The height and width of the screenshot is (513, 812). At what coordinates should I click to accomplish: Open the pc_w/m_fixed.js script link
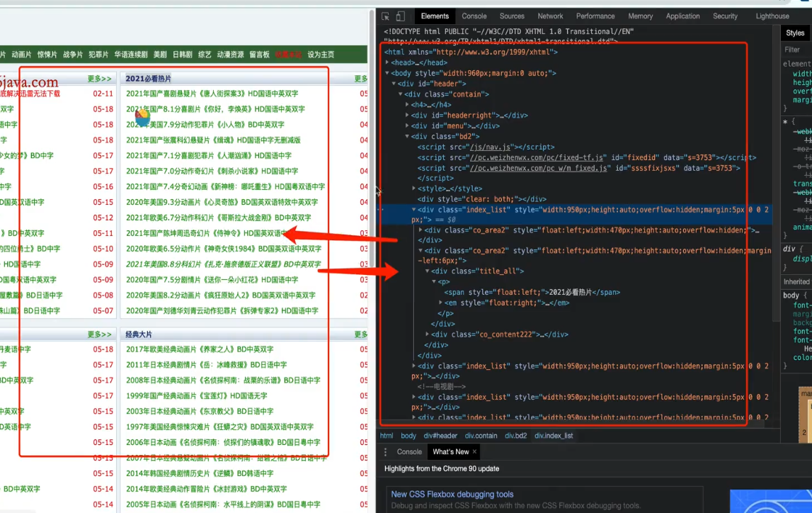coord(539,168)
